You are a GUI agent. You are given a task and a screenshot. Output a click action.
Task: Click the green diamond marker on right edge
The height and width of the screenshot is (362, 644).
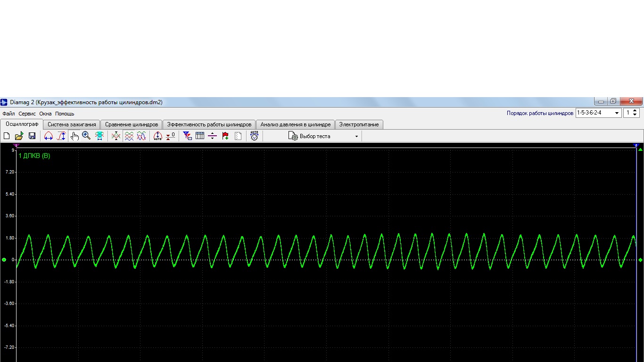[640, 260]
